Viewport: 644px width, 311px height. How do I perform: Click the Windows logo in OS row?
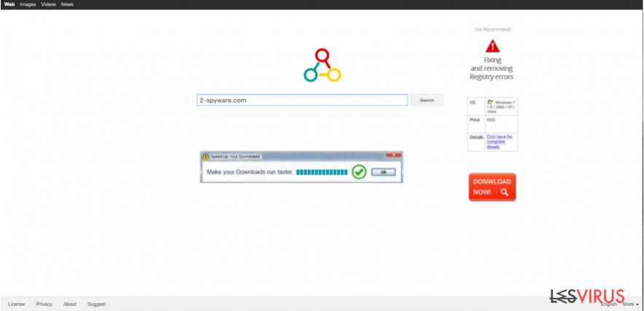490,101
